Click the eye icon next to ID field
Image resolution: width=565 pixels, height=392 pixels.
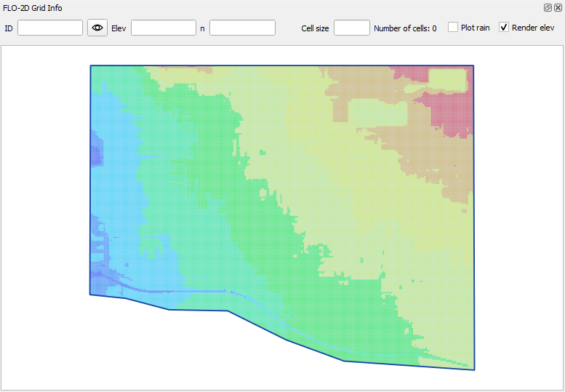pyautogui.click(x=97, y=28)
